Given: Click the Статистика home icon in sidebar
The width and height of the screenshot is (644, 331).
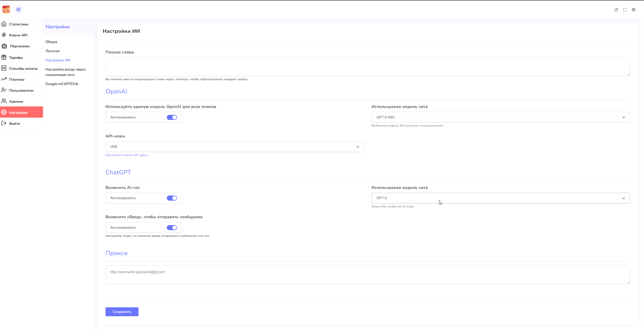Looking at the screenshot, I should [x=4, y=24].
